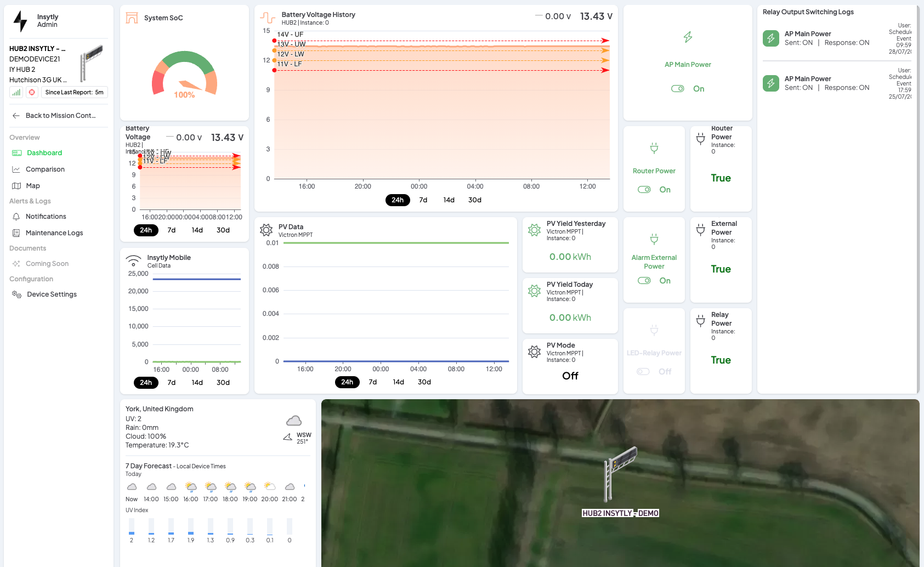
Task: Click the signal strength bars icon
Action: tap(16, 93)
